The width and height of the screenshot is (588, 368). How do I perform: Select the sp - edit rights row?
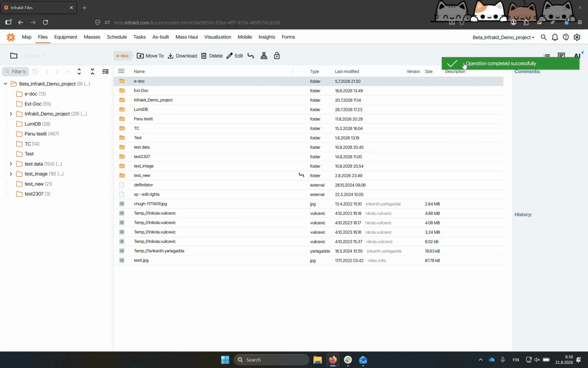[308, 194]
